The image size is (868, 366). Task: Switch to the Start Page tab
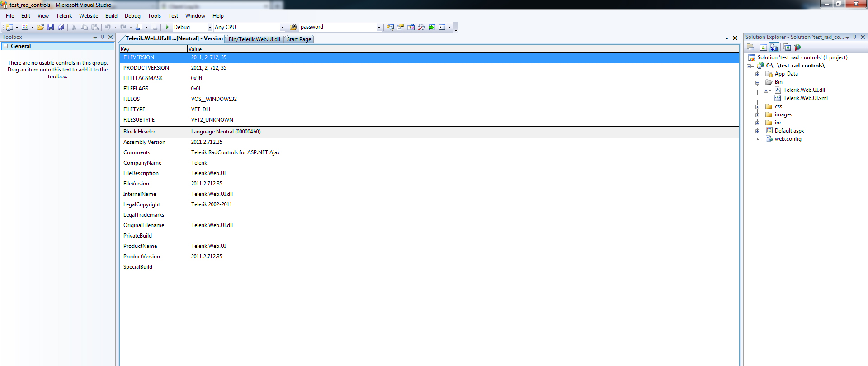point(299,39)
